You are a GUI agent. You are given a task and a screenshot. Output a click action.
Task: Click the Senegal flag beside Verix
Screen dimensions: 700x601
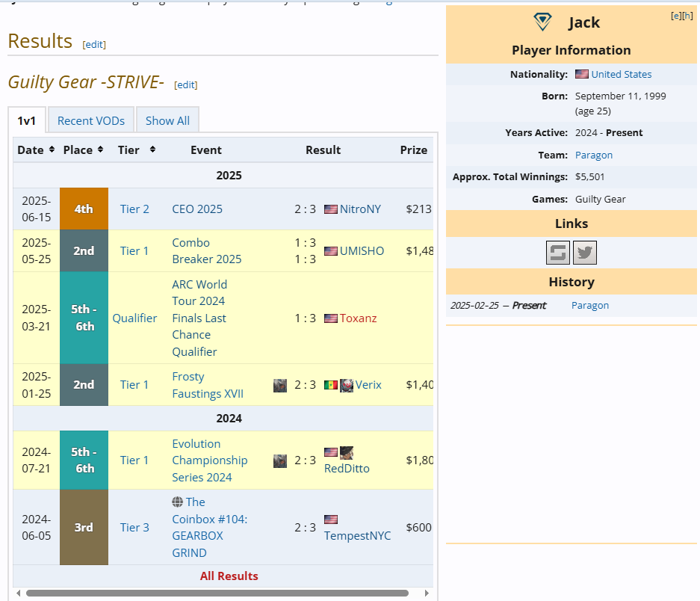(331, 385)
